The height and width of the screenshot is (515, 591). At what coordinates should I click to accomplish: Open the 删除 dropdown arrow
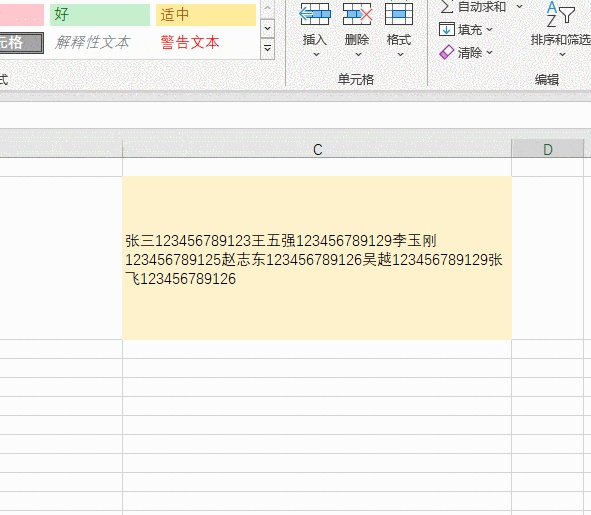tap(358, 55)
